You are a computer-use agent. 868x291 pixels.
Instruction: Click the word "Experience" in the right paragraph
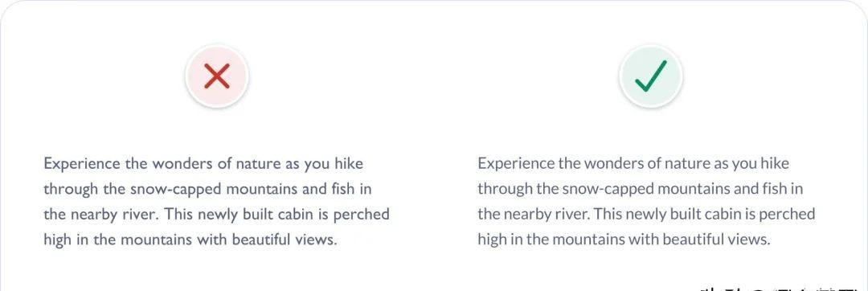pyautogui.click(x=516, y=165)
